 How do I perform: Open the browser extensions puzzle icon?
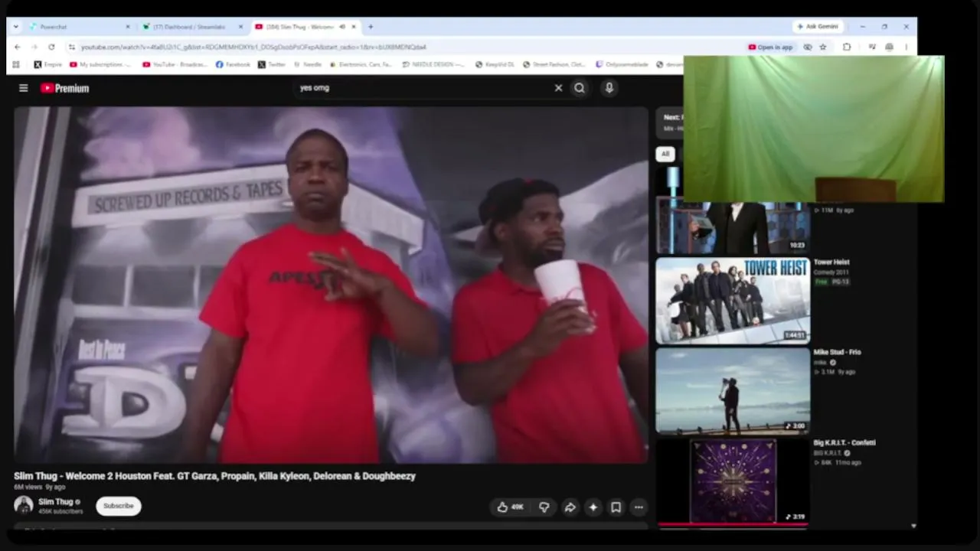coord(847,47)
